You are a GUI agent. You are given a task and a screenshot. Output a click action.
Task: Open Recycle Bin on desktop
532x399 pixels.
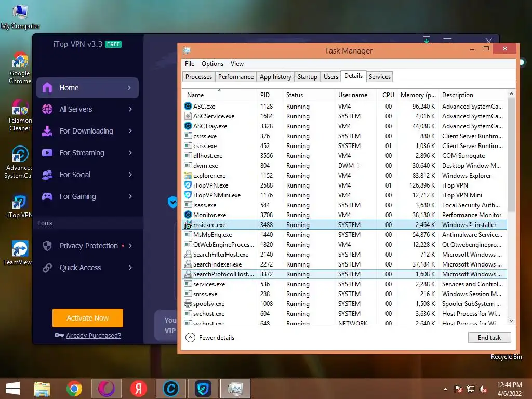506,356
